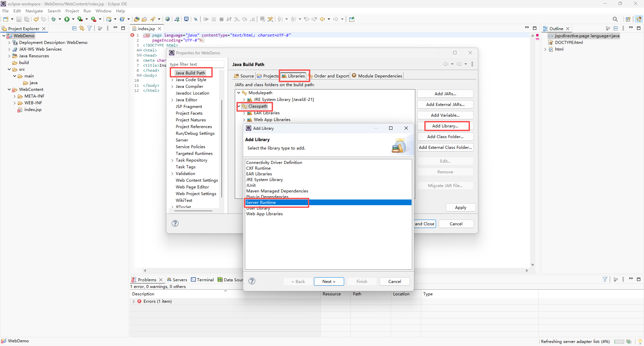
Task: Click the Coverage run icon
Action: [x=80, y=19]
